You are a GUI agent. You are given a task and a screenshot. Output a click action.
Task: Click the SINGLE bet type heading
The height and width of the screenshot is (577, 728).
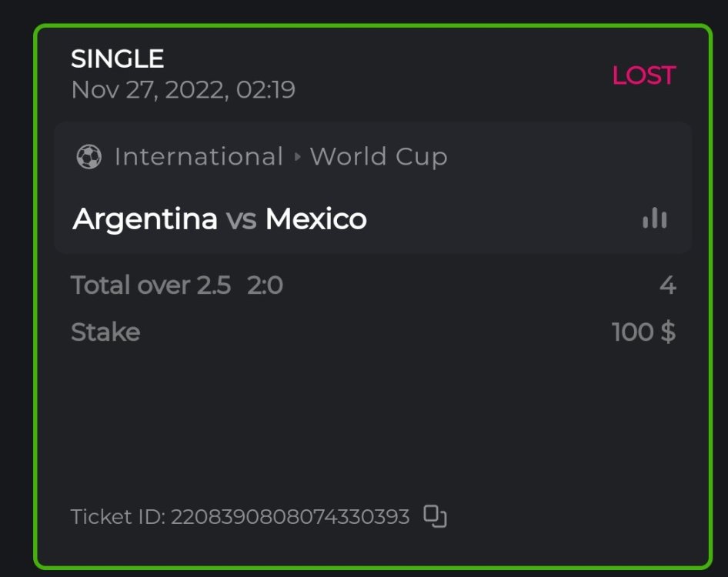[117, 58]
